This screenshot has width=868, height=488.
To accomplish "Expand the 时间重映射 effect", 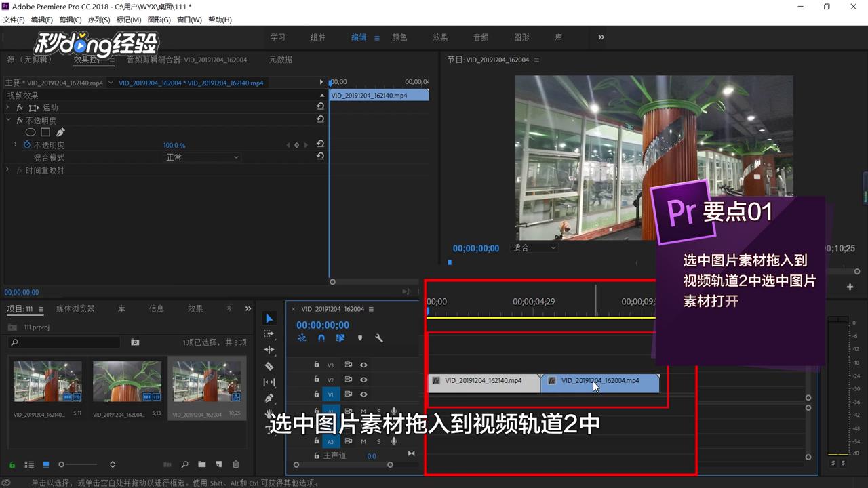I will coord(8,170).
